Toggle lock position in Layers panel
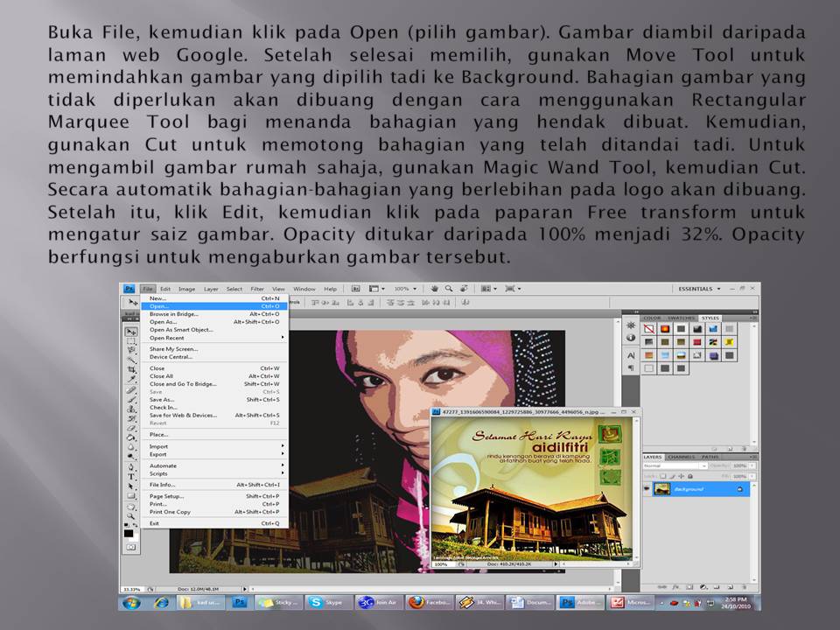 (x=681, y=476)
